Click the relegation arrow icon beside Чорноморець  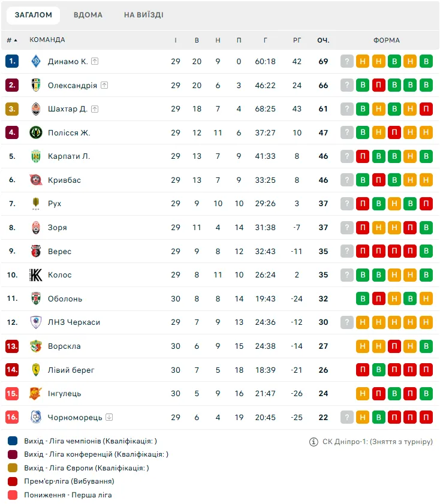pos(109,417)
